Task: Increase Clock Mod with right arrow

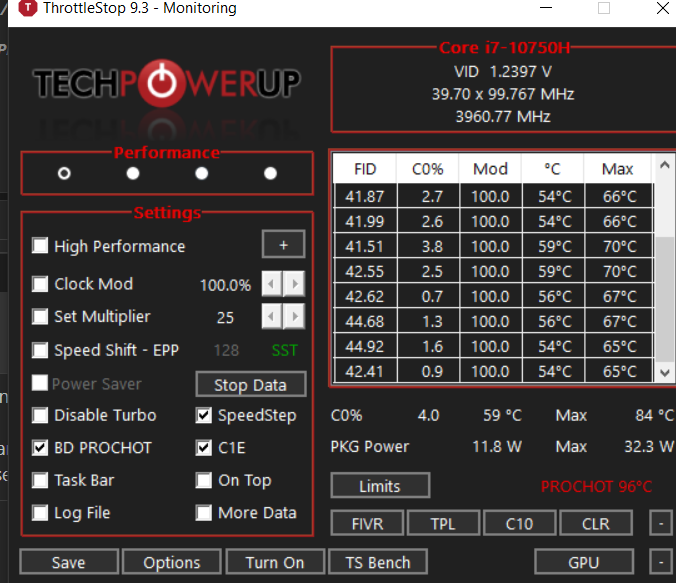Action: pos(294,284)
